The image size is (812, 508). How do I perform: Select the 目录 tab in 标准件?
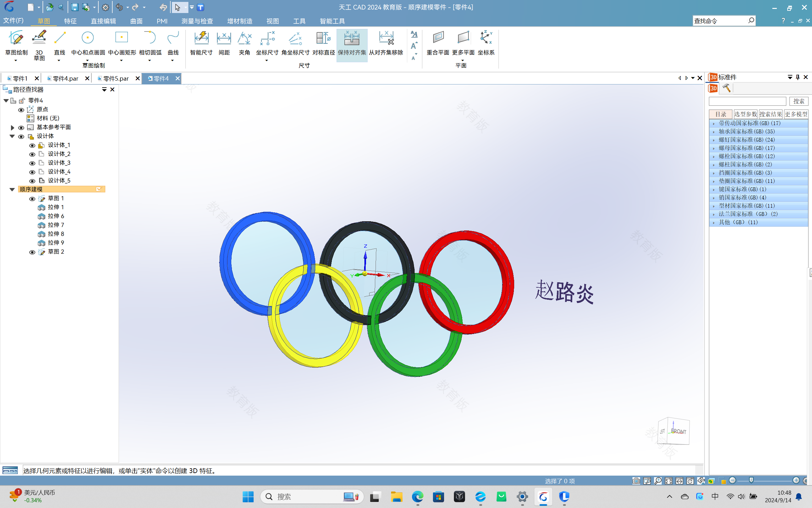(x=721, y=114)
